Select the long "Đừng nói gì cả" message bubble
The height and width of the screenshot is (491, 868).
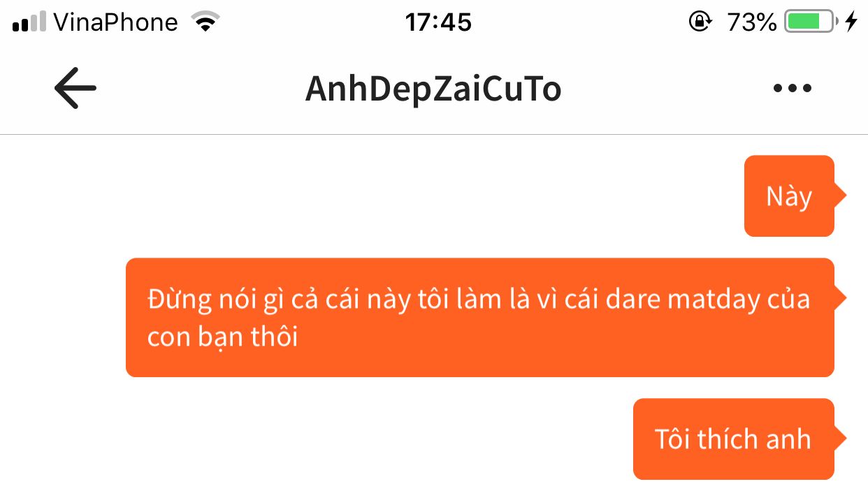479,318
